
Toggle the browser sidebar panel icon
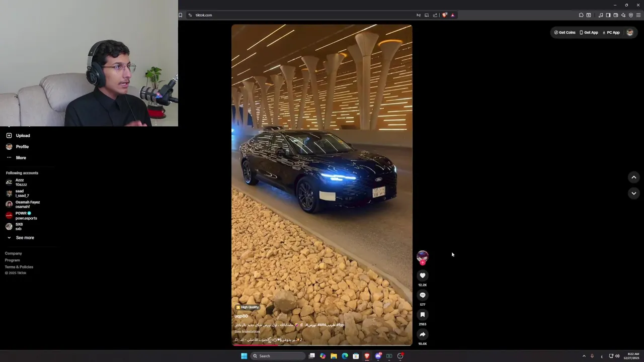coord(608,15)
